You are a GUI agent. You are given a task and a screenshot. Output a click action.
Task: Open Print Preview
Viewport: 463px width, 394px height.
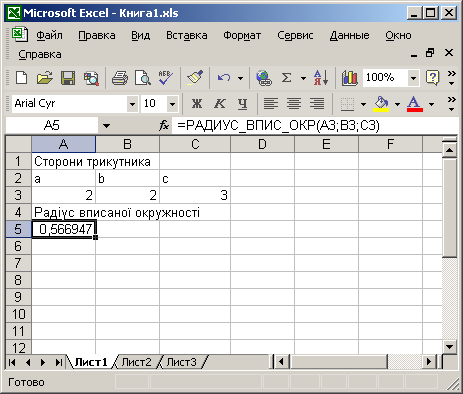click(x=143, y=78)
